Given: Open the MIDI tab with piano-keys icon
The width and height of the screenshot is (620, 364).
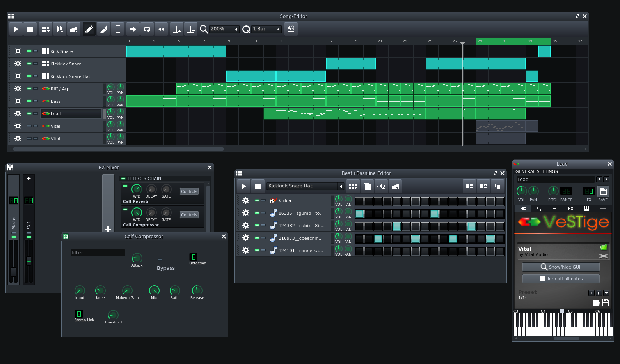Looking at the screenshot, I should click(586, 209).
